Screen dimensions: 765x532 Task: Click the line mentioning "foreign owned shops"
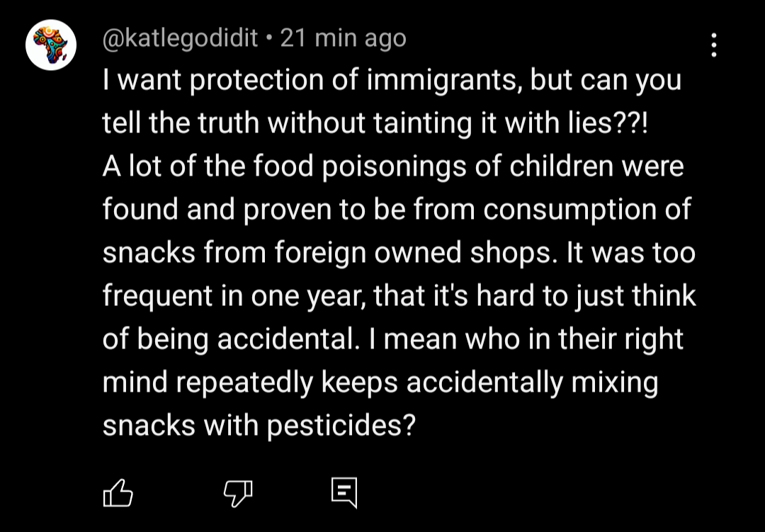[399, 253]
